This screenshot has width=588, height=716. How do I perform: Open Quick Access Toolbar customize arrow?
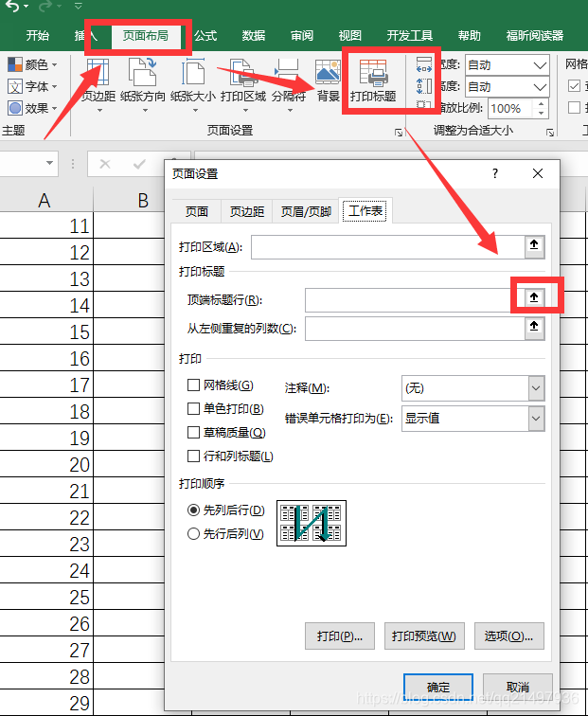[78, 6]
